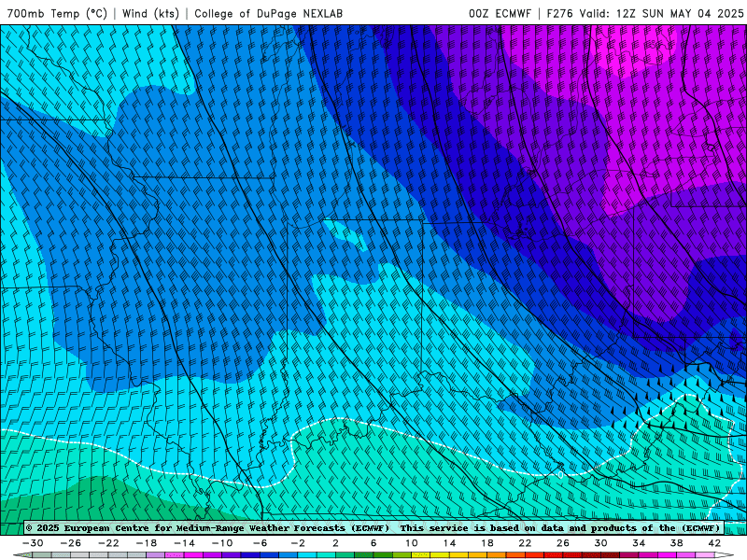Click "College of DuPage NEXLAB" header text
The height and width of the screenshot is (560, 747).
pos(268,13)
